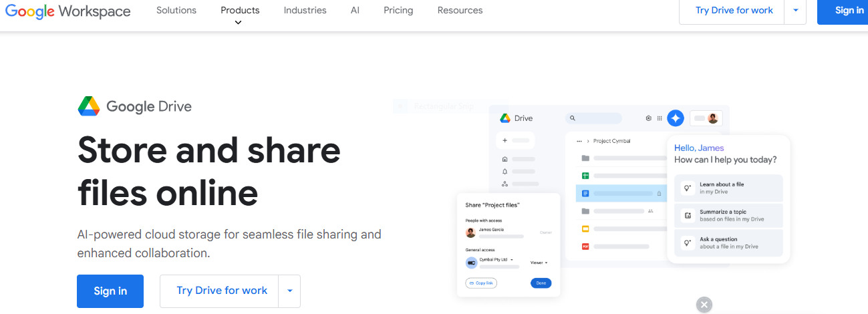Open the Viewer permission dropdown
The width and height of the screenshot is (868, 314).
tap(539, 263)
